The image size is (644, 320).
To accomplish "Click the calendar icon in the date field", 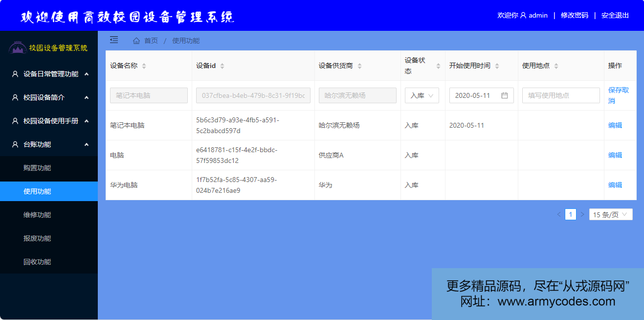I will pos(505,95).
